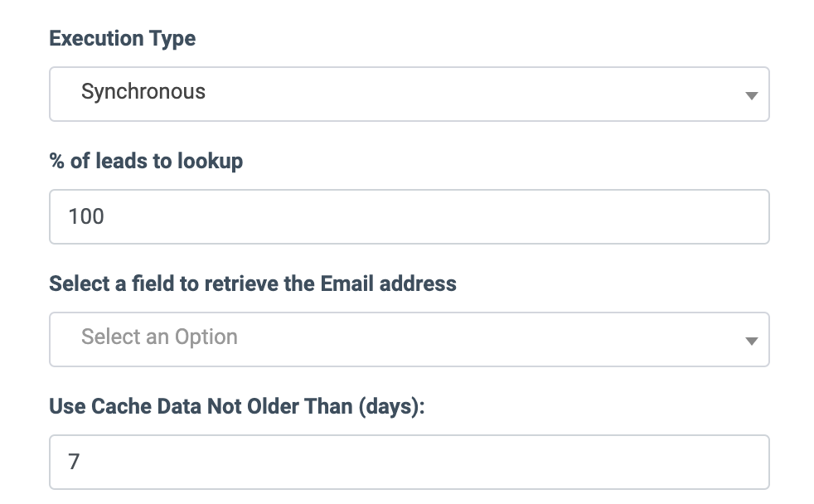Focus the cache days input field
814x504 pixels.
point(409,462)
